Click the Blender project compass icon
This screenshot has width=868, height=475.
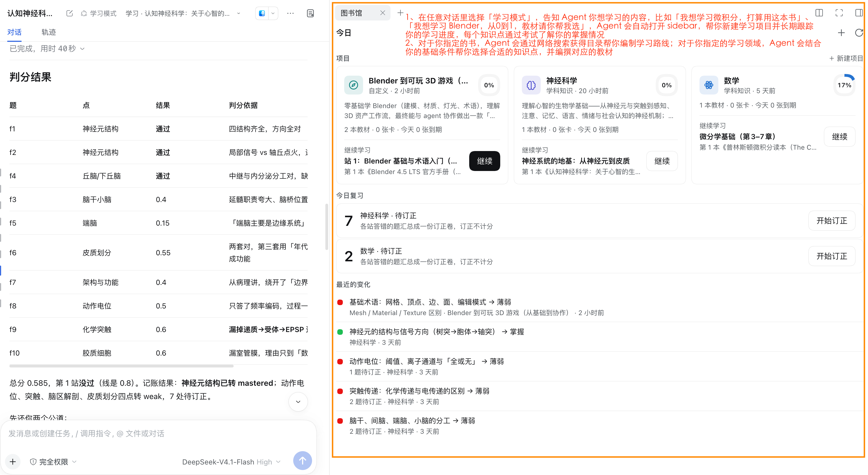point(353,85)
